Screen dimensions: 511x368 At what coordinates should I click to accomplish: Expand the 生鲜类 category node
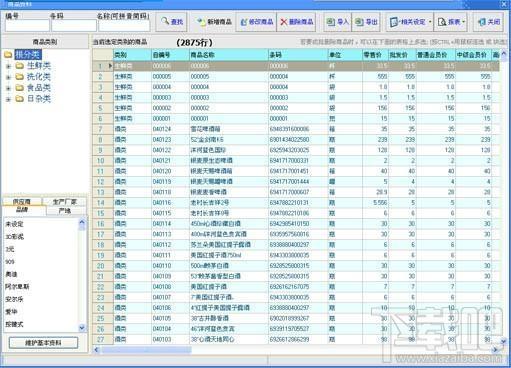pyautogui.click(x=8, y=66)
